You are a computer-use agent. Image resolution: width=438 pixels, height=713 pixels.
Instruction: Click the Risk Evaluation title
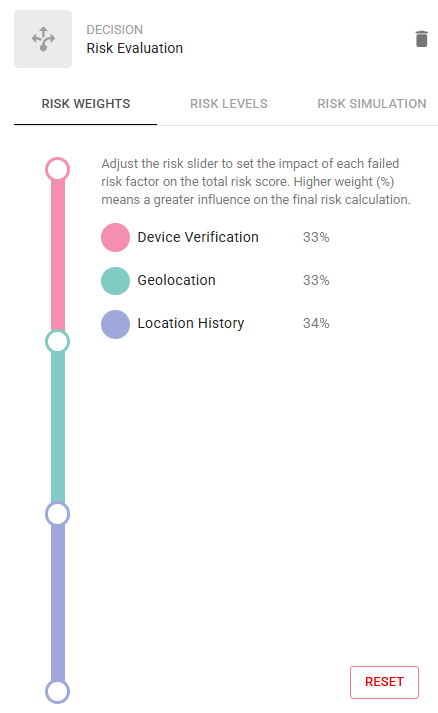[x=135, y=48]
